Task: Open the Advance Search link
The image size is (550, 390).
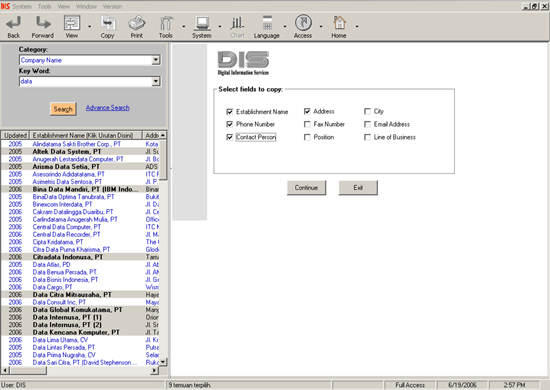Action: (x=108, y=108)
